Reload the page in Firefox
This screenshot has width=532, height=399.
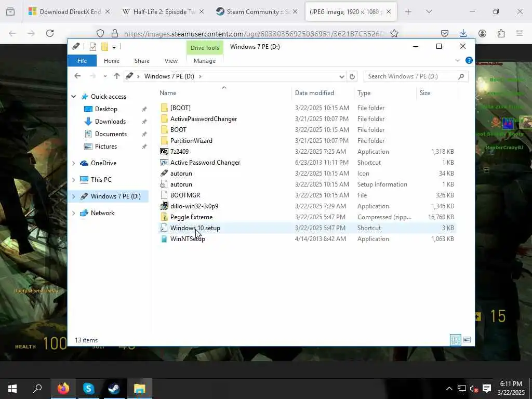50,33
